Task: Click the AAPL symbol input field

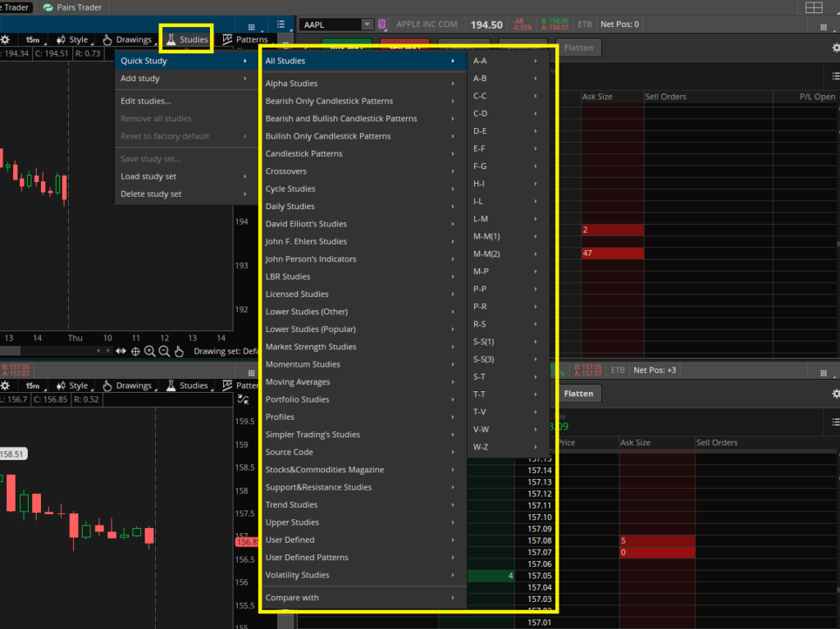Action: click(331, 24)
